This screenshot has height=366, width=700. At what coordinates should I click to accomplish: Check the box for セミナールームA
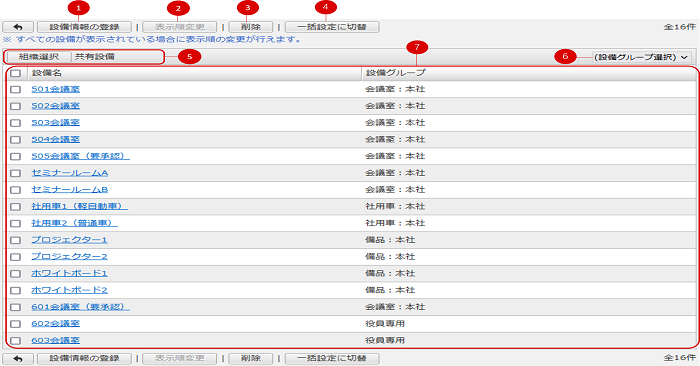16,173
